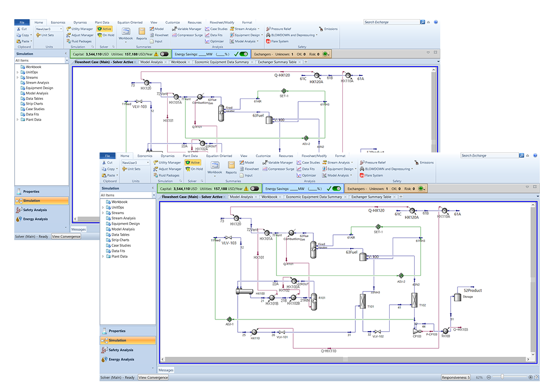The height and width of the screenshot is (392, 554).
Task: Open Optimizer in back window ribbon
Action: (214, 41)
